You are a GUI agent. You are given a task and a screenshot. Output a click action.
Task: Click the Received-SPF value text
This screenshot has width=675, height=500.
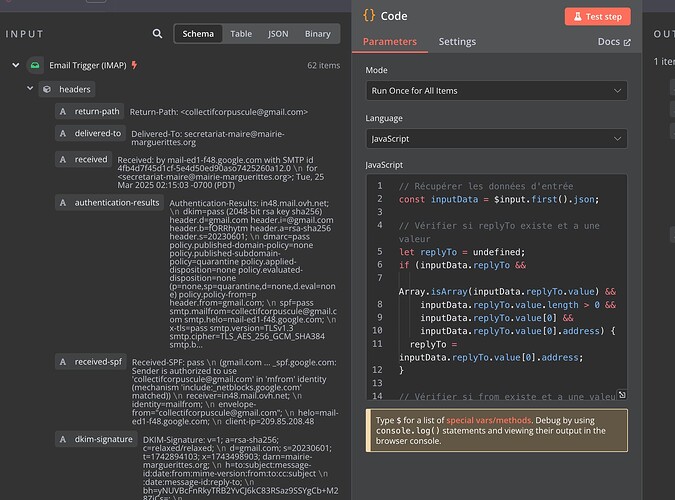coord(235,392)
